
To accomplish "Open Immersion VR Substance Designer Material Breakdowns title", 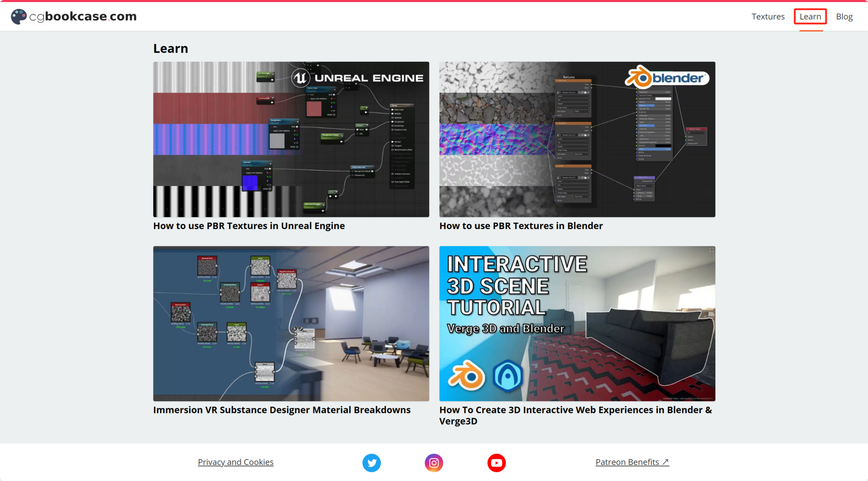I will (x=282, y=410).
